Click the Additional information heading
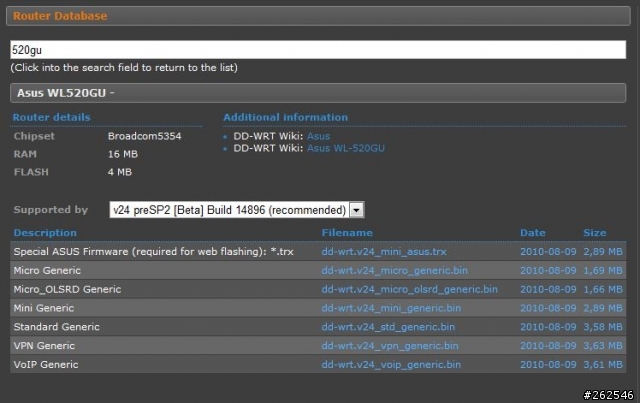Viewport: 640px width, 403px height. 286,117
